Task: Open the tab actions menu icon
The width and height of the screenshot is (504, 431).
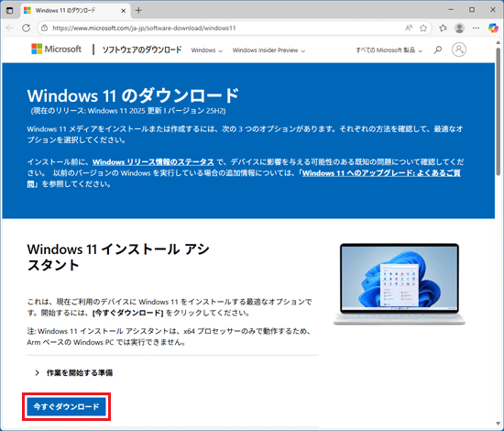Action: pos(10,10)
